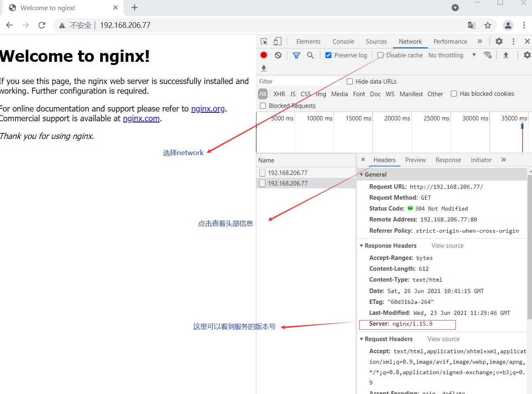Click the address bar URL 192.168.206.77

point(125,25)
